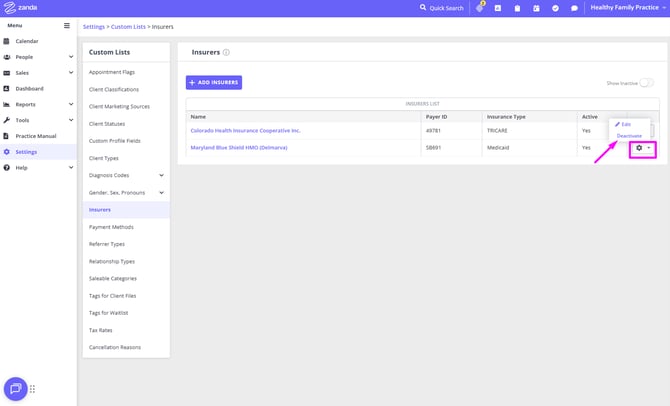Click the clipboard icon in top bar
Screen dimensions: 670x406
click(517, 8)
